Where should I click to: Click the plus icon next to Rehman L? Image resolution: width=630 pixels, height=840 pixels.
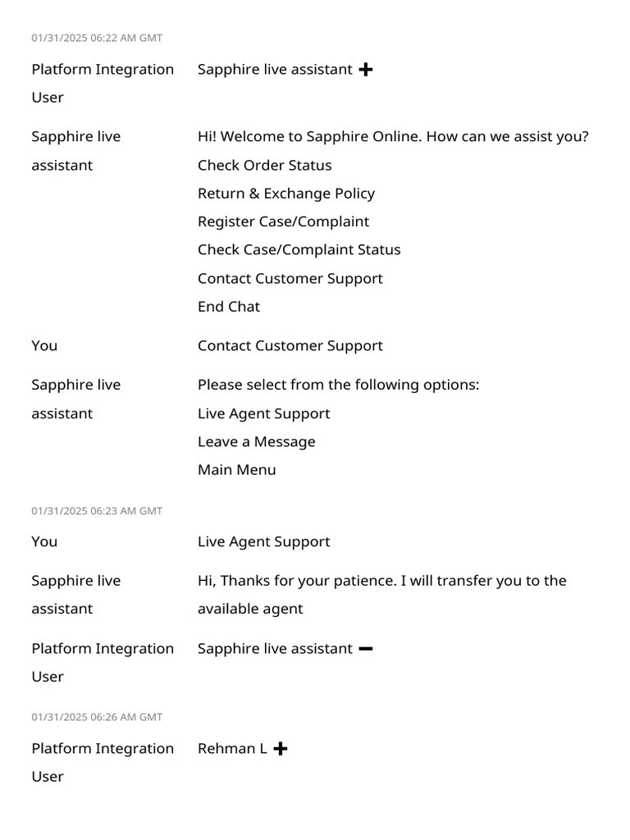[x=281, y=748]
